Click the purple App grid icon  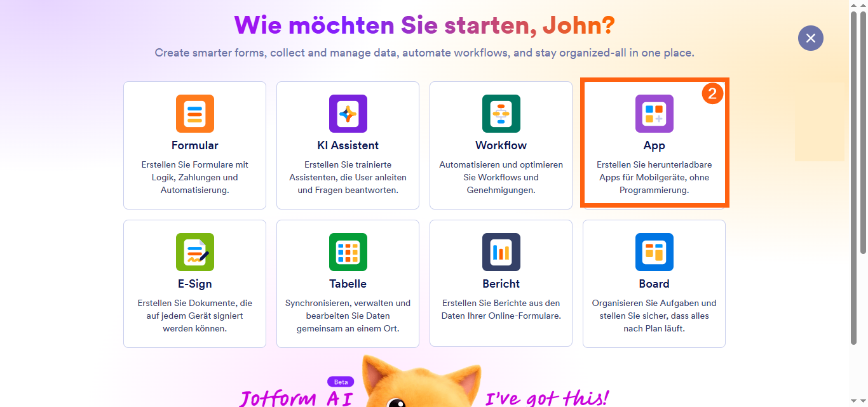(654, 114)
